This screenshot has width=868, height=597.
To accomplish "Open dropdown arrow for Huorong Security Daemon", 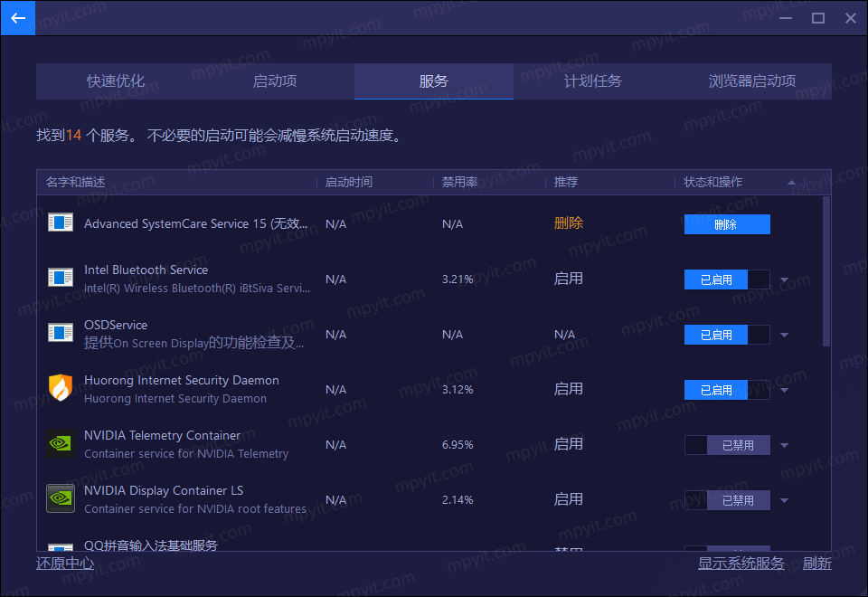I will [785, 390].
